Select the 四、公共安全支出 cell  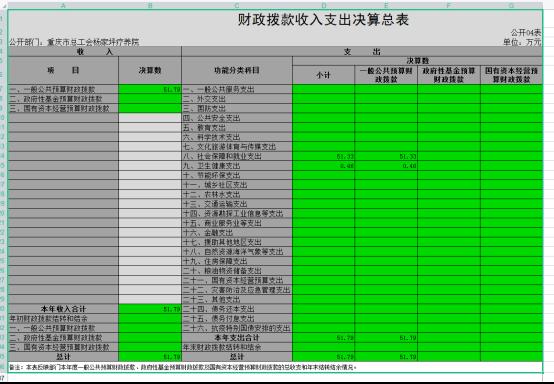[x=237, y=118]
